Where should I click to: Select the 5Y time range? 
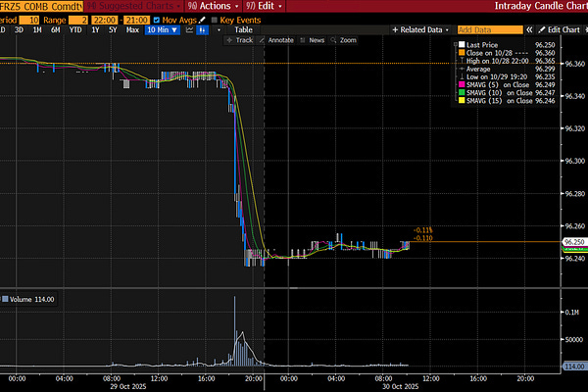113,30
